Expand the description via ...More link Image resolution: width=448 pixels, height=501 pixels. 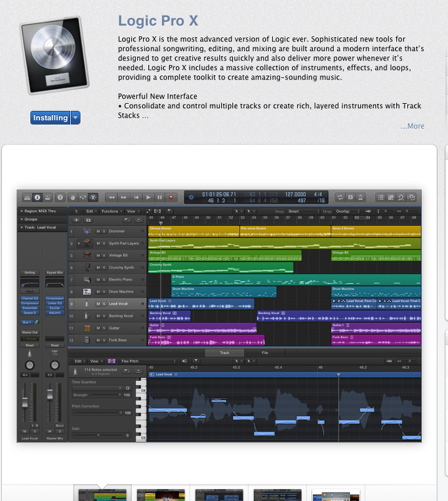point(413,126)
